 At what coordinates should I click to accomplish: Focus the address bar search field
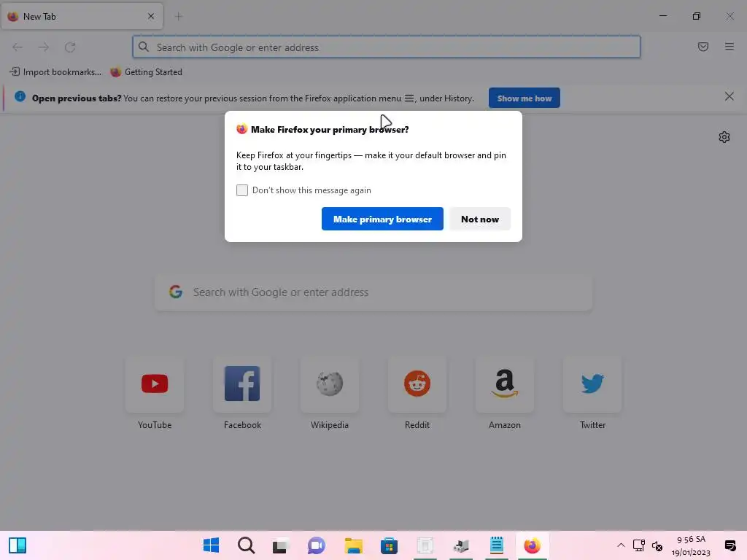(x=387, y=47)
